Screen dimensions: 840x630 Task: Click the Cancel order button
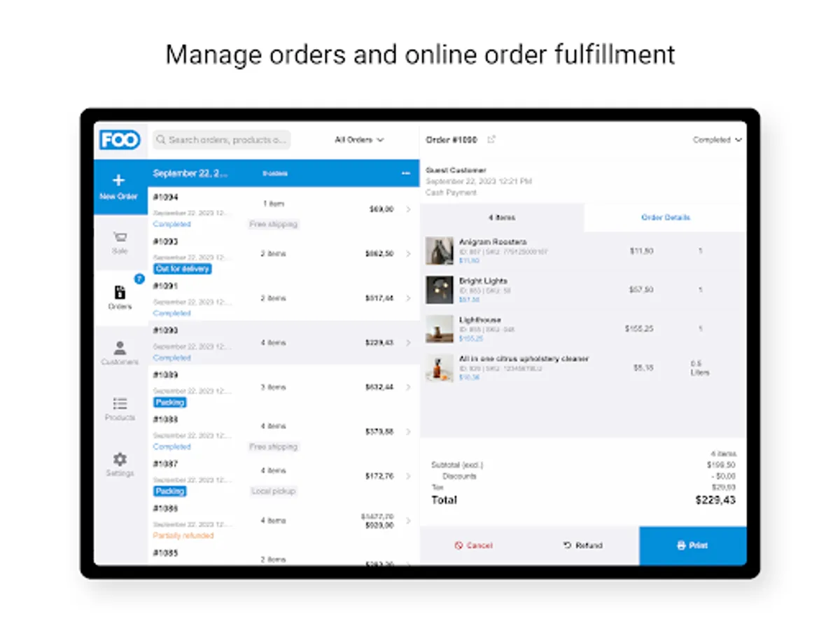pyautogui.click(x=474, y=545)
